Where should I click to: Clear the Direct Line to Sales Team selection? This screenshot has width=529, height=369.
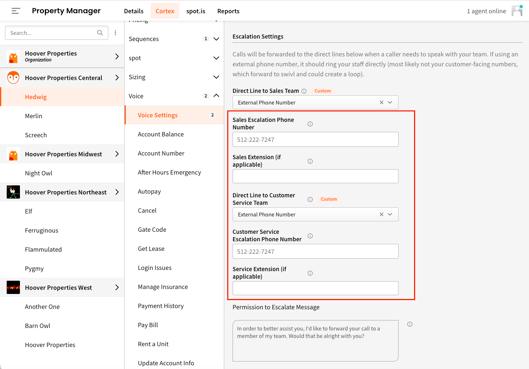click(381, 103)
